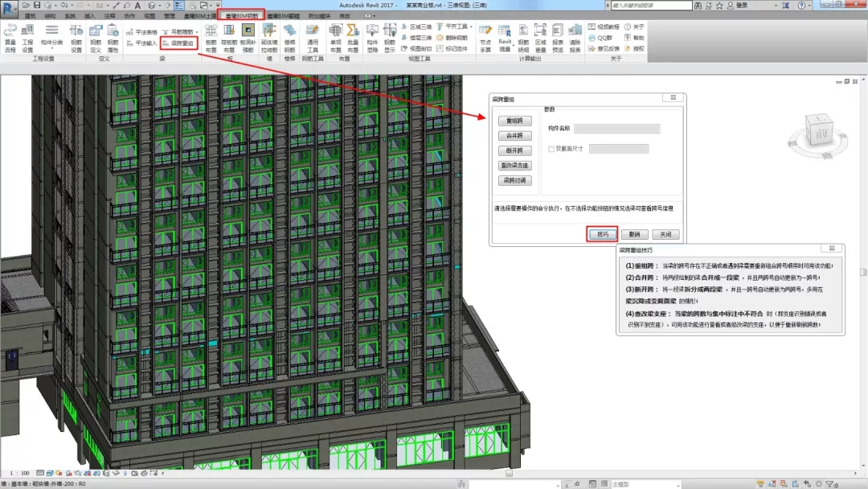868x489 pixels.
Task: Click the keyword search box in title bar
Action: pos(649,5)
